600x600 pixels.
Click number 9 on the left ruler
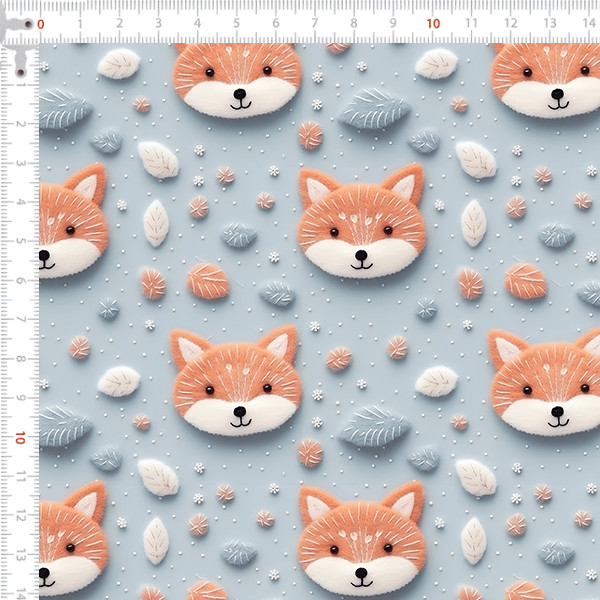(x=20, y=398)
